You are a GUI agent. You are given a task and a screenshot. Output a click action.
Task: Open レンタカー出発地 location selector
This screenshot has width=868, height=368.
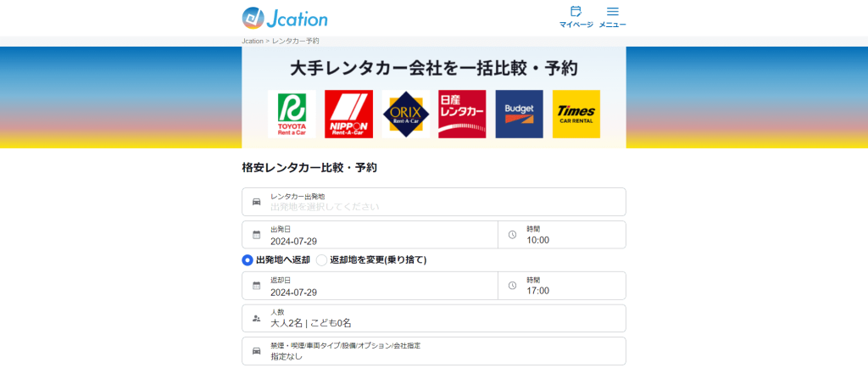pyautogui.click(x=434, y=202)
